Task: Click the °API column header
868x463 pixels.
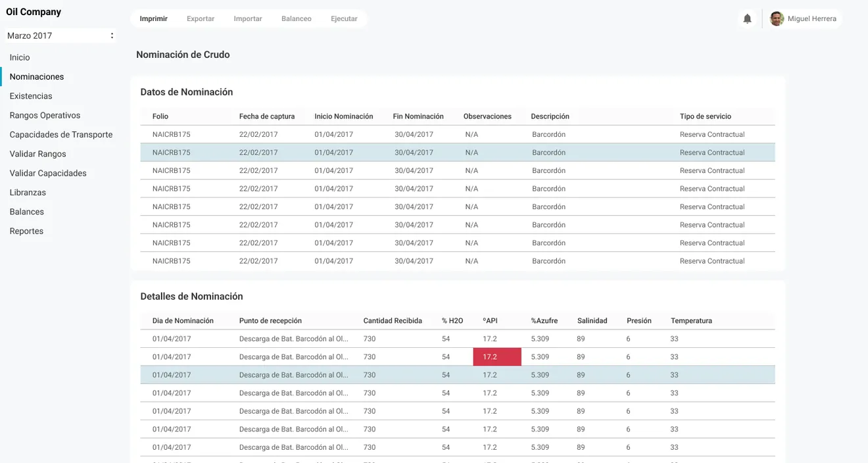Action: (x=490, y=321)
